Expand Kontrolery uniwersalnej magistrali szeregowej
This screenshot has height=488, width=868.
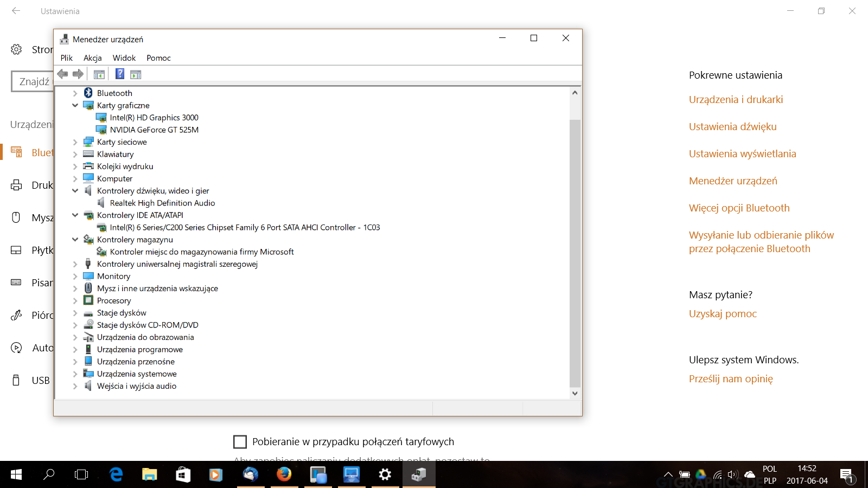(75, 264)
